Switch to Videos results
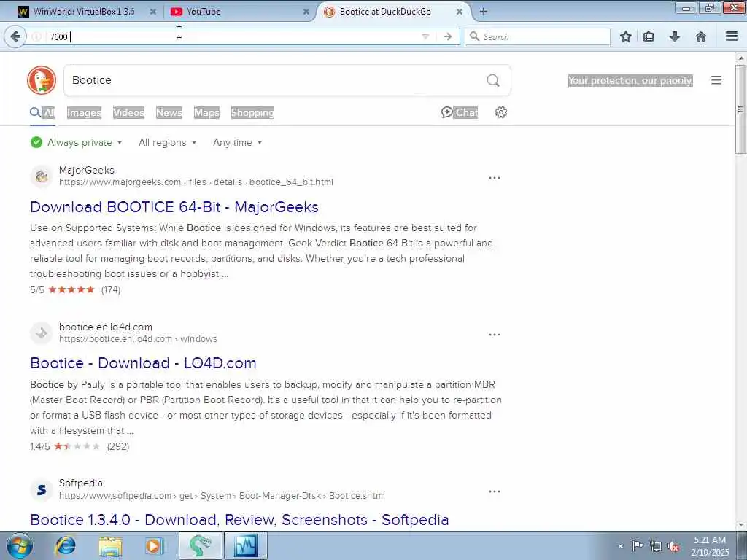Screen dimensions: 747x560 [128, 112]
